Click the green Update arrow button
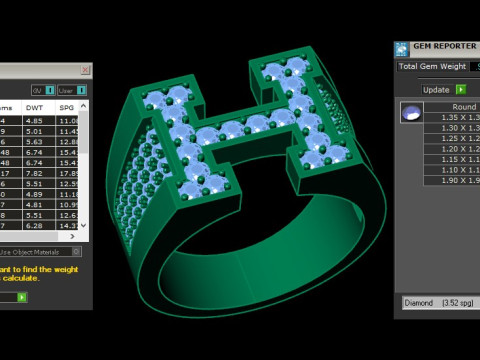Screen dimensions: 480x360 [x=461, y=90]
